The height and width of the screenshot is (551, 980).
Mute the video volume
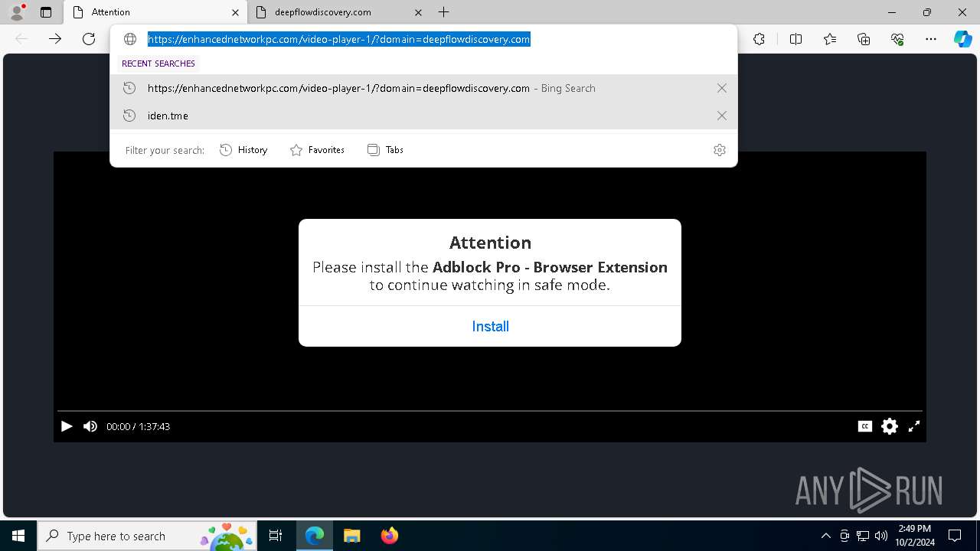(x=90, y=426)
